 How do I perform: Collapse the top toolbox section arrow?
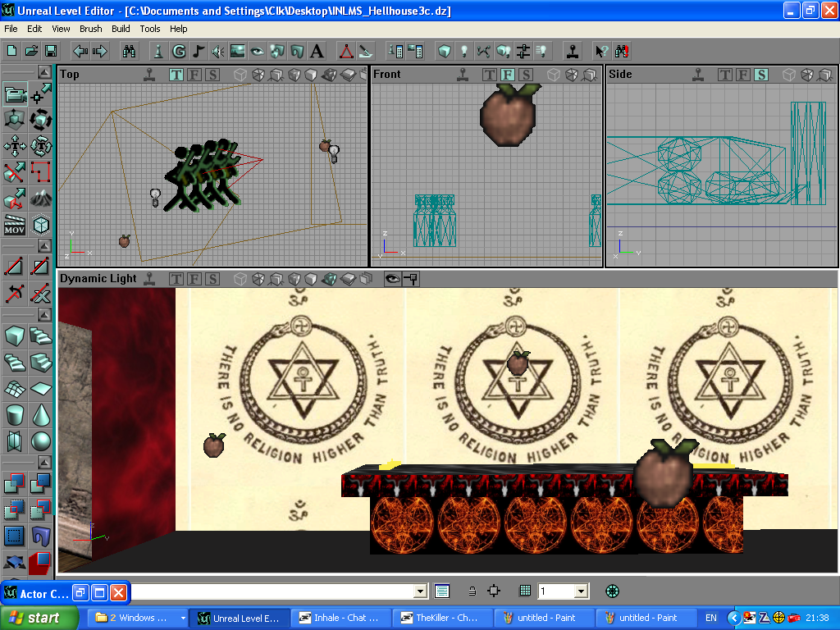[x=43, y=71]
